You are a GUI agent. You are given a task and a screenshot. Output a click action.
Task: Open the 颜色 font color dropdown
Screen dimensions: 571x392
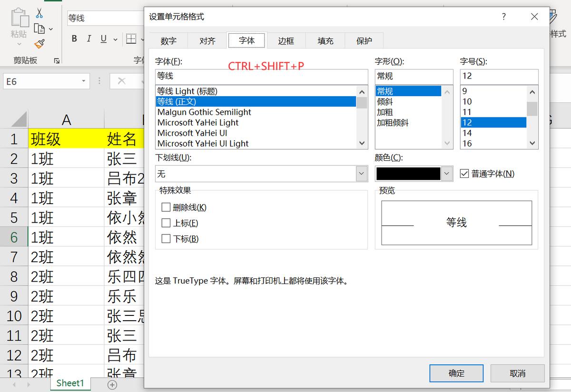[446, 174]
